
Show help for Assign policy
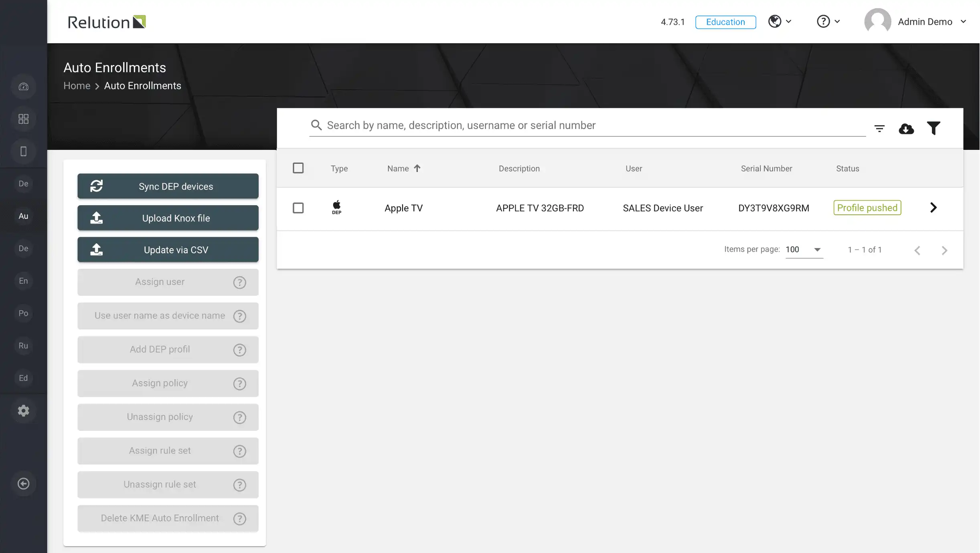click(x=239, y=383)
